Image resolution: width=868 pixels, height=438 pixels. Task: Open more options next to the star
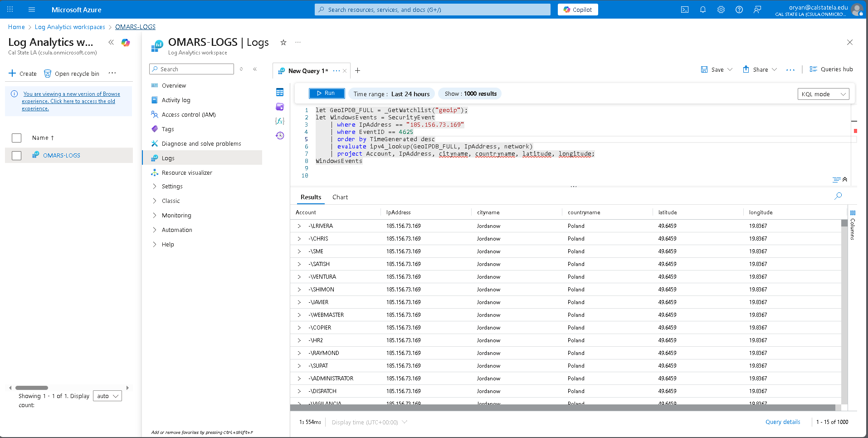click(298, 42)
